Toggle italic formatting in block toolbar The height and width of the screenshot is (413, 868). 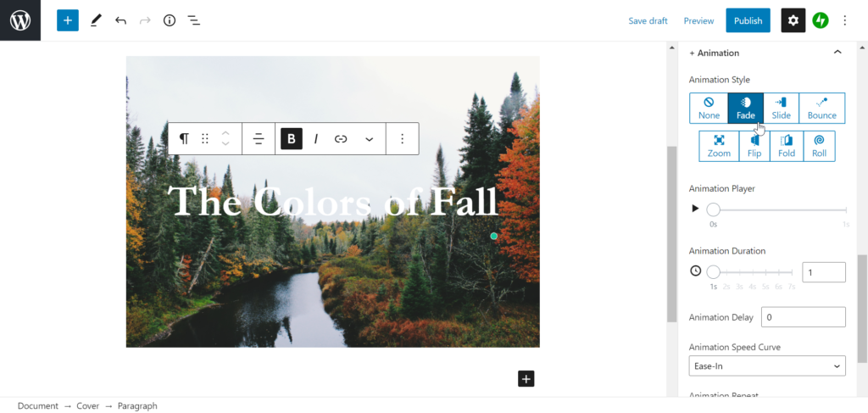coord(316,139)
